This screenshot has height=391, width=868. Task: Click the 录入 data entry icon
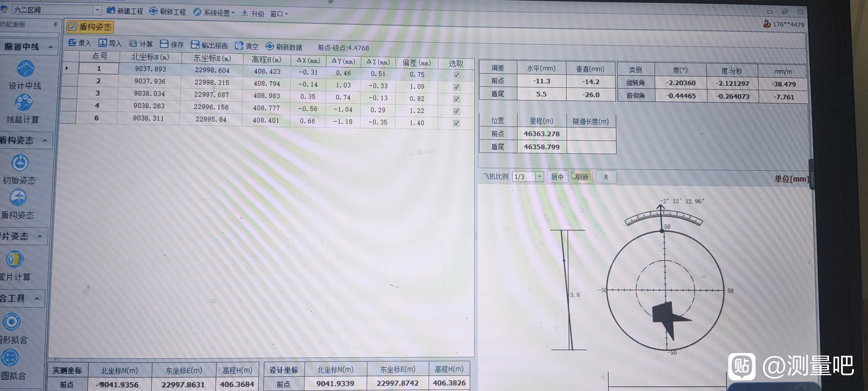72,43
